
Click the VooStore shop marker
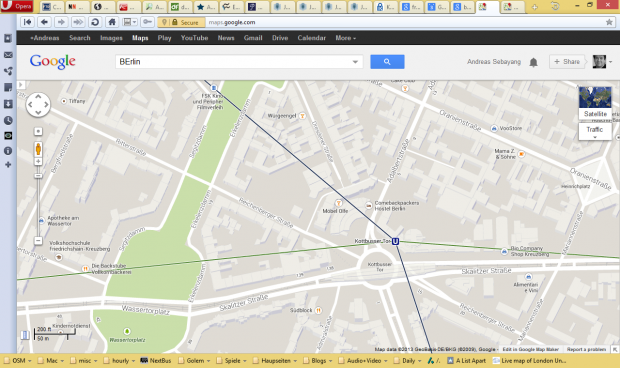494,128
